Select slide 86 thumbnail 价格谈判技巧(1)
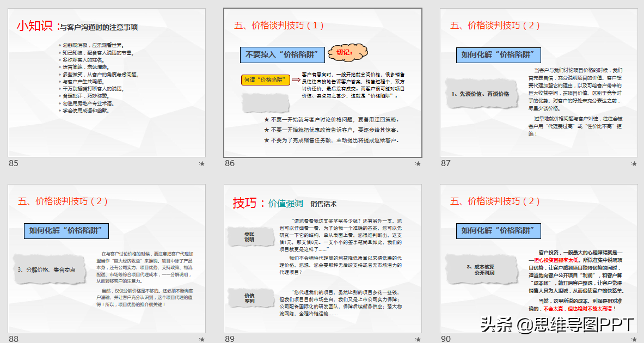 coord(323,83)
